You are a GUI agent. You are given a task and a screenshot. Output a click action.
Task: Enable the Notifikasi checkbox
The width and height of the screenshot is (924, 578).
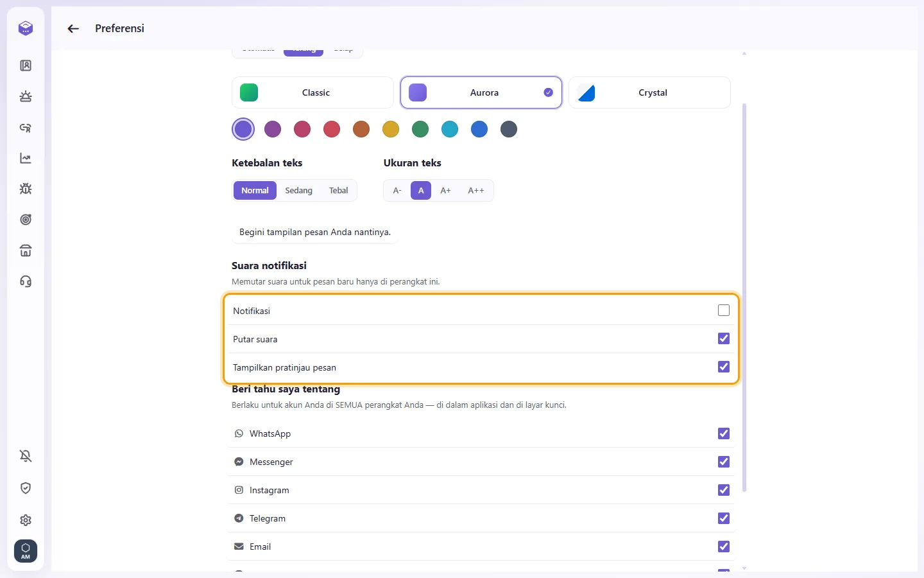point(724,310)
